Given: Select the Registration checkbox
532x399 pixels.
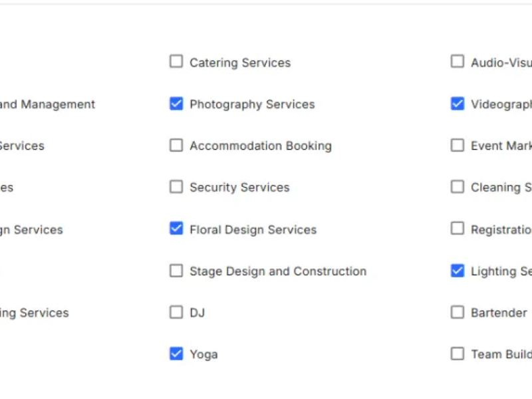Looking at the screenshot, I should pyautogui.click(x=458, y=229).
